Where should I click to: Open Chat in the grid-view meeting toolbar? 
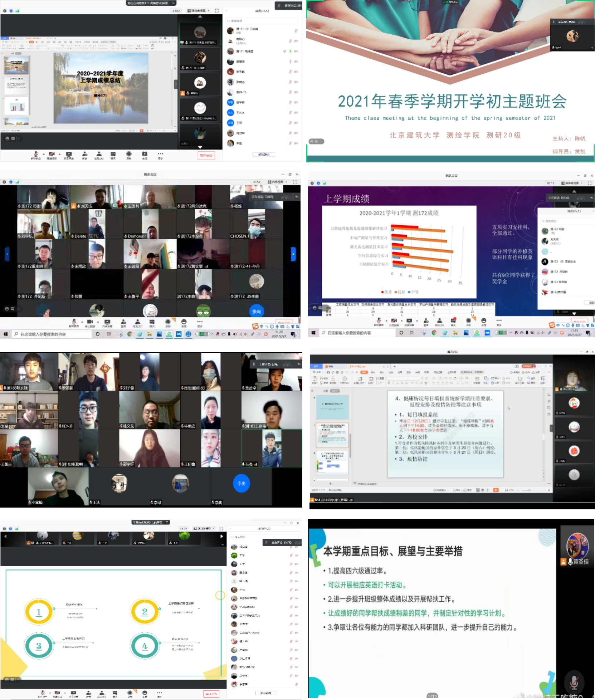point(152,323)
